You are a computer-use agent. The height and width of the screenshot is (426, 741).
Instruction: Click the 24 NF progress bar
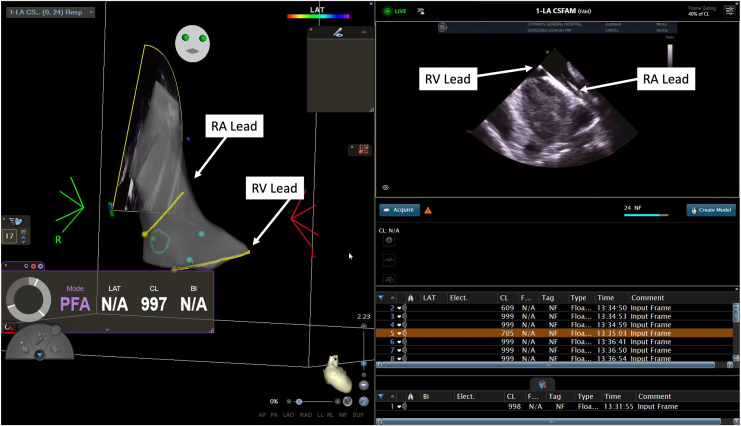[646, 215]
